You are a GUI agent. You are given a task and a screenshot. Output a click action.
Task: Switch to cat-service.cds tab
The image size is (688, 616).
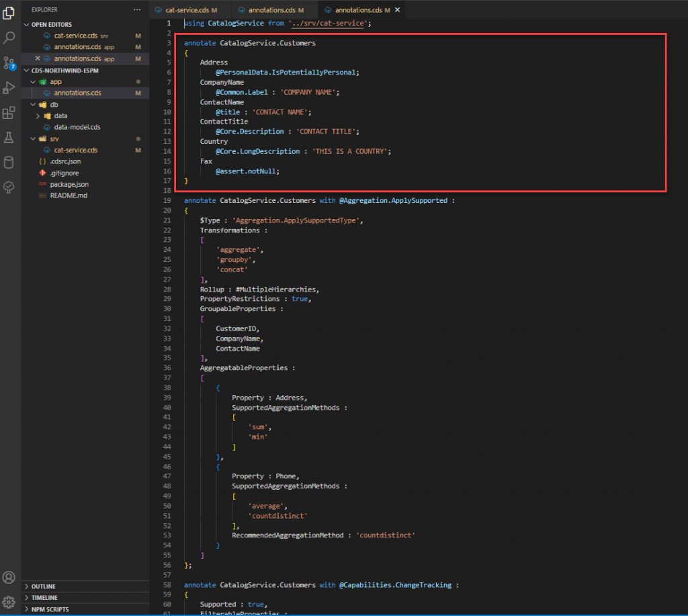tap(187, 9)
